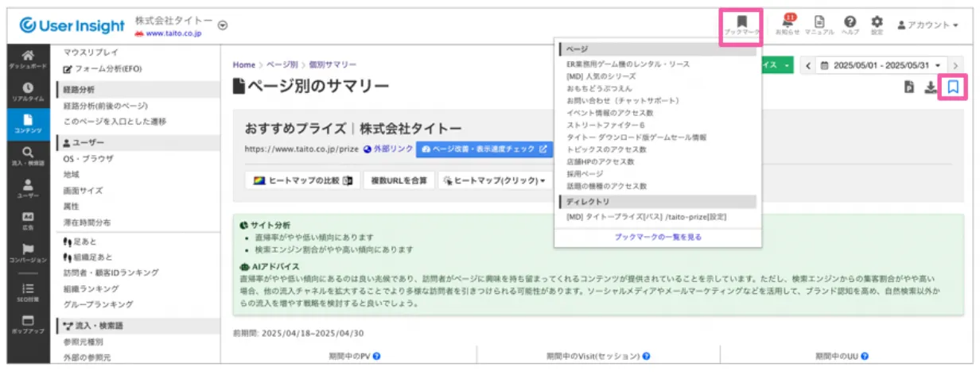Open ポップアップ sidebar icon

pyautogui.click(x=28, y=325)
